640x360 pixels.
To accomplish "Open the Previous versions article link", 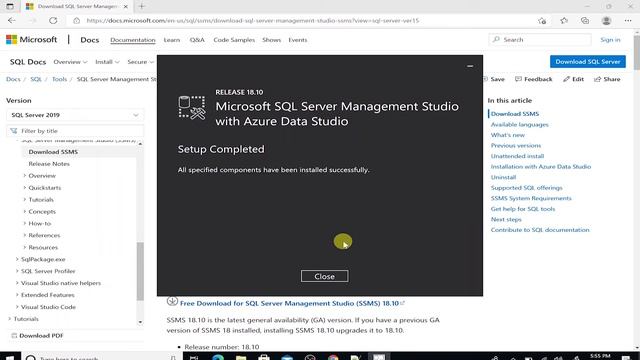I will click(x=516, y=146).
